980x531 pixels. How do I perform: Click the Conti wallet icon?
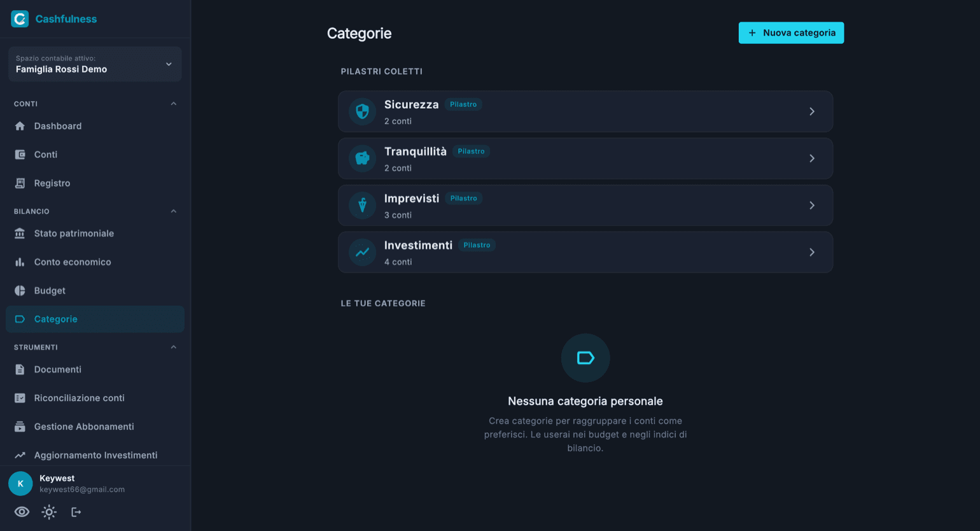coord(20,155)
